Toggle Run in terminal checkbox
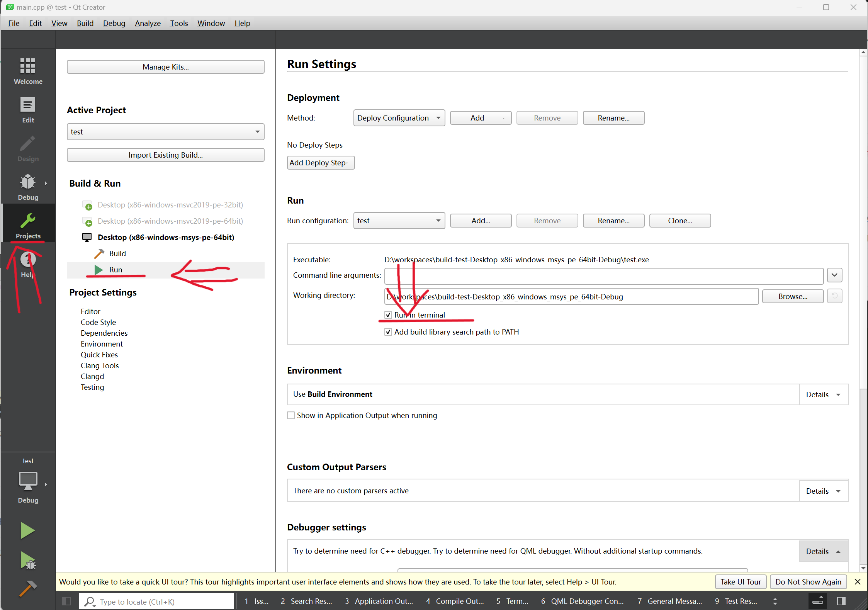 388,315
